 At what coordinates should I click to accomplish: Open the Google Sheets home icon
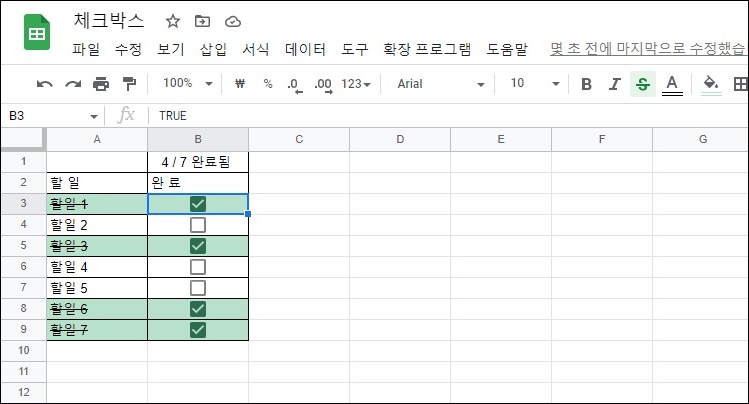(x=37, y=32)
